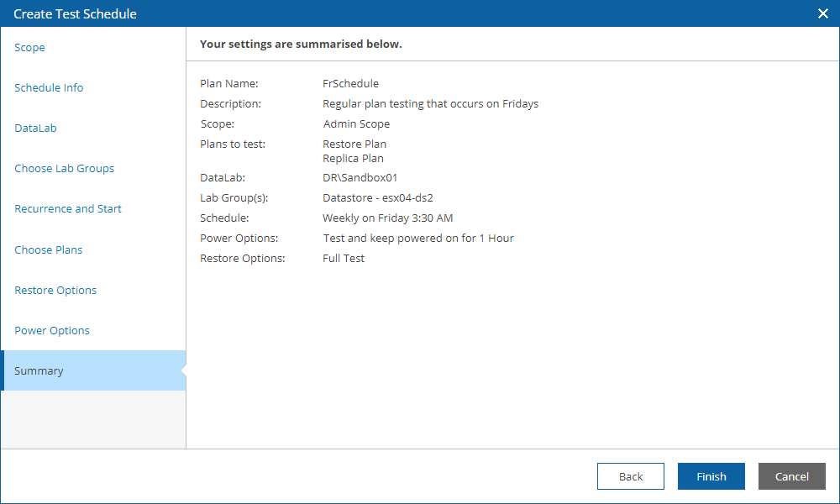Select the Summary step
The height and width of the screenshot is (504, 840).
tap(93, 370)
